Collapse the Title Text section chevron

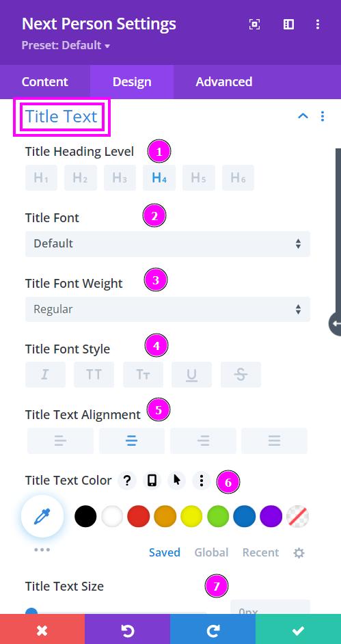[x=303, y=116]
